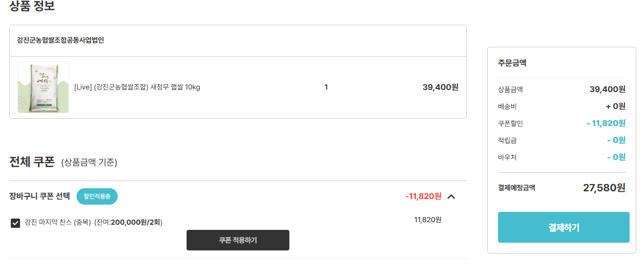Collapse the cart coupon section chevron

coord(451,196)
